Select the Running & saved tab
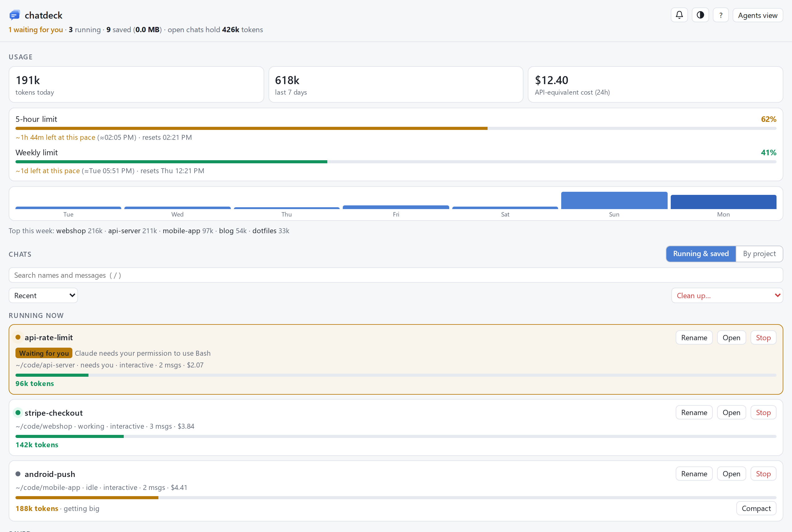 [x=701, y=254]
